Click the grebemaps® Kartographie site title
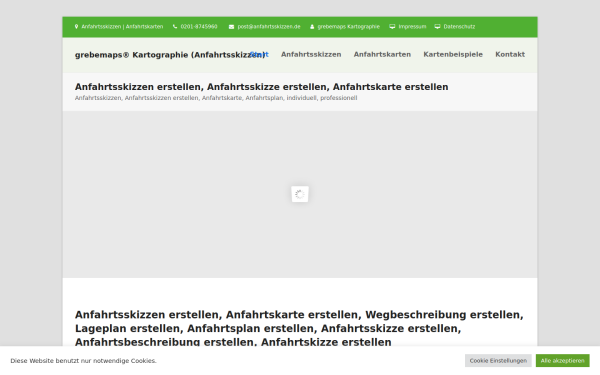Screen dimensions: 600x375 (170, 55)
